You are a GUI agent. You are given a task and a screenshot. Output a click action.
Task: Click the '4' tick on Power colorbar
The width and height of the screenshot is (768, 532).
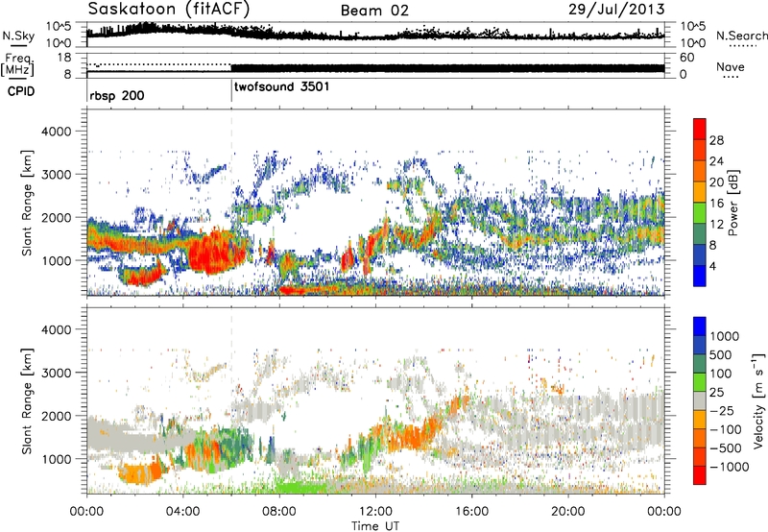point(712,266)
